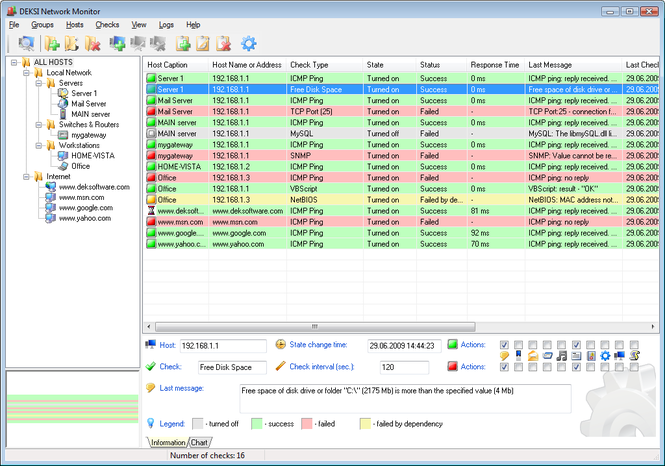The height and width of the screenshot is (466, 665).
Task: Click the add host computer icon
Action: pyautogui.click(x=117, y=43)
